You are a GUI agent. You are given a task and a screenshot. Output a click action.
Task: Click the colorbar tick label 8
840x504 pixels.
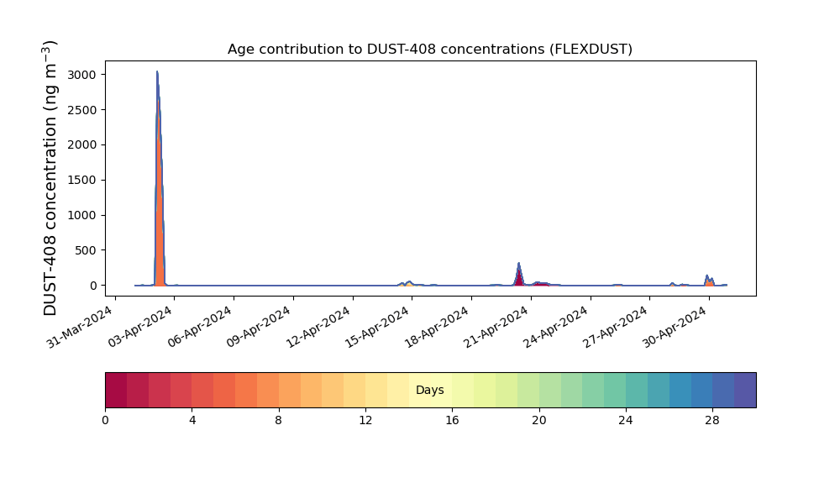coord(279,421)
